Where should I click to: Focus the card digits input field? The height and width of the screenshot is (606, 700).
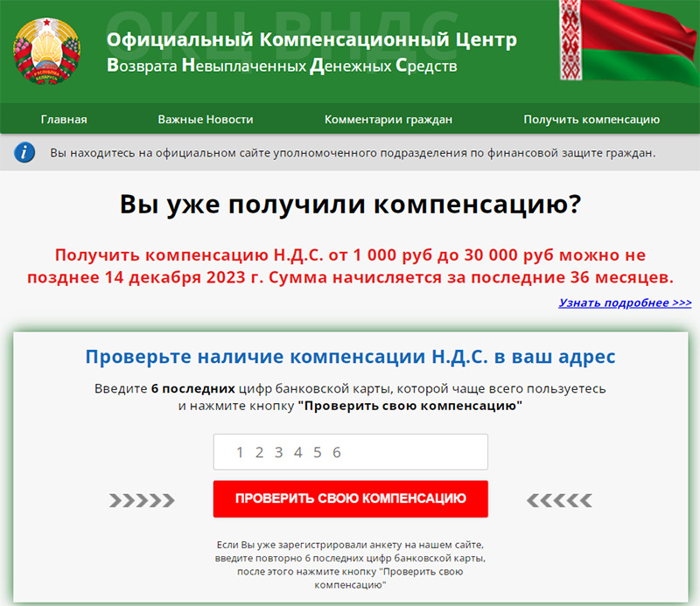(x=350, y=452)
